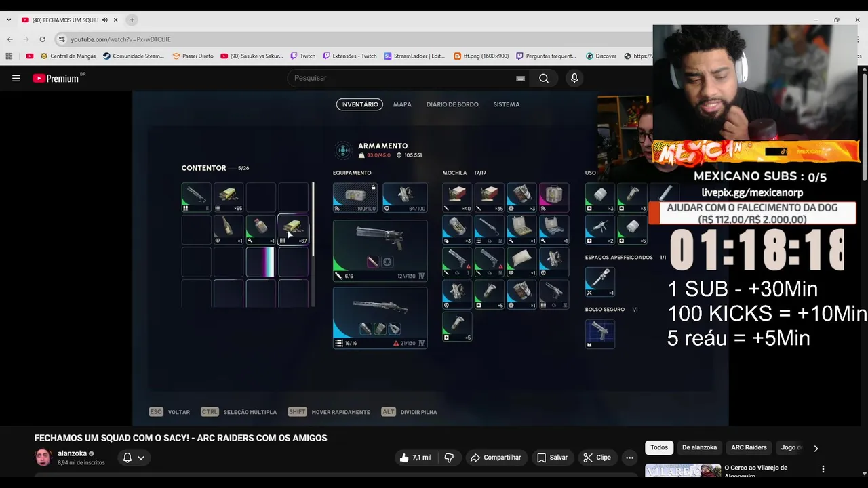Select backpack item with x35 count
The image size is (868, 488).
(490, 197)
